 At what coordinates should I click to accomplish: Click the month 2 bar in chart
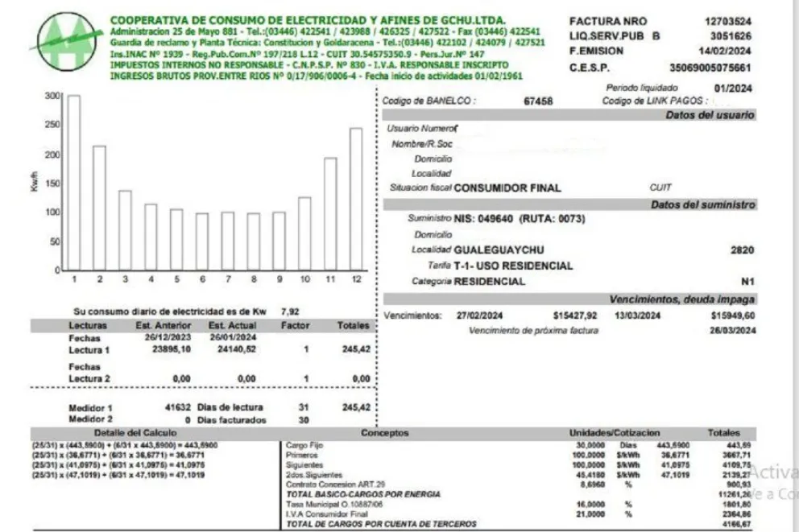99,208
